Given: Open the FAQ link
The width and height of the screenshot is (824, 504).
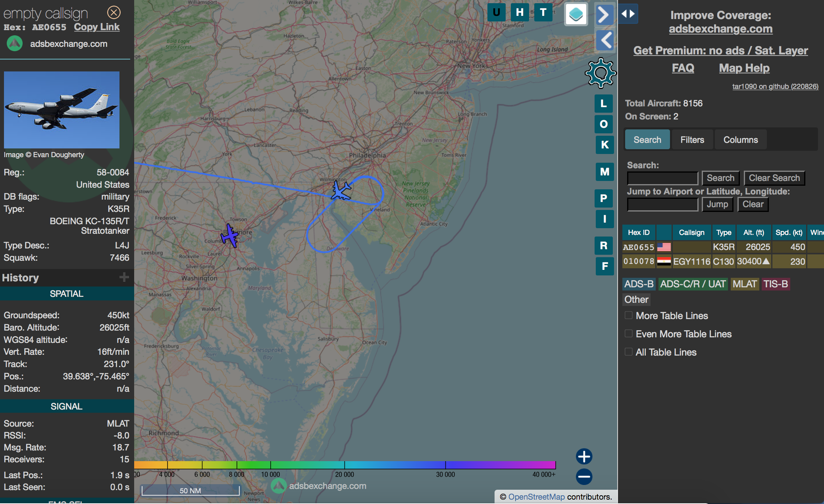Looking at the screenshot, I should pos(683,68).
